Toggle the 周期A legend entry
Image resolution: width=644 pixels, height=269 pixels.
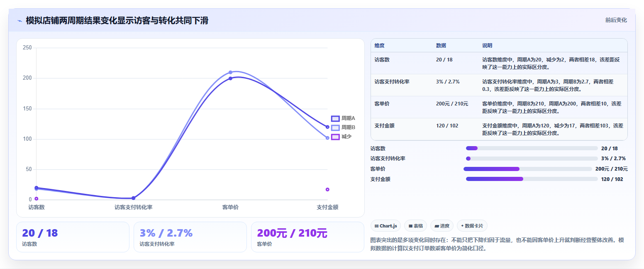343,118
